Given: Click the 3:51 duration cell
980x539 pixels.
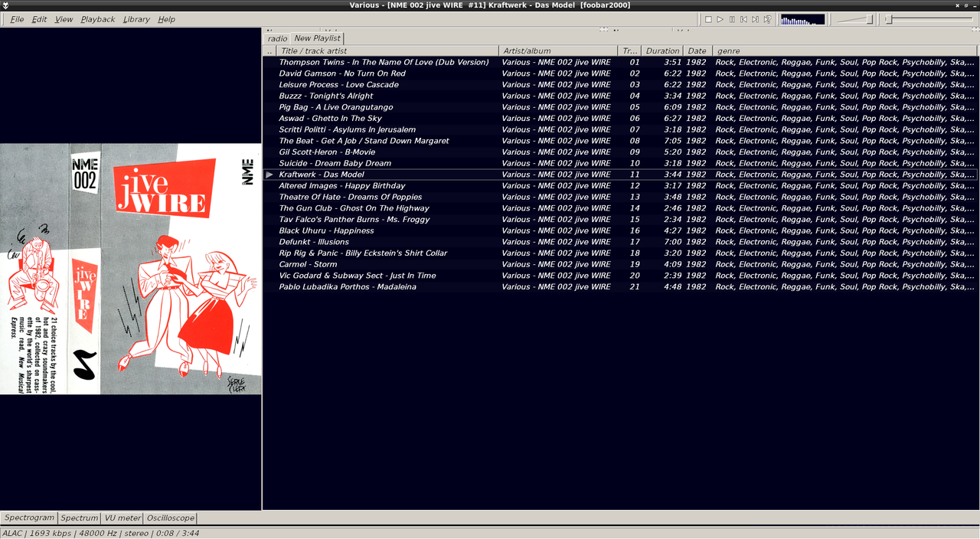Looking at the screenshot, I should point(672,62).
